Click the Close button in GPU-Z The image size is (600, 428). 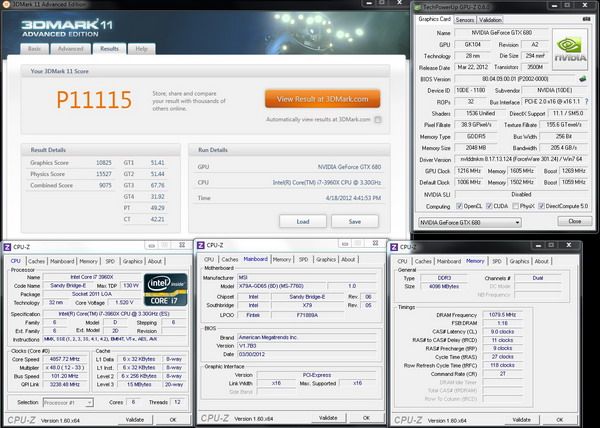pos(575,221)
